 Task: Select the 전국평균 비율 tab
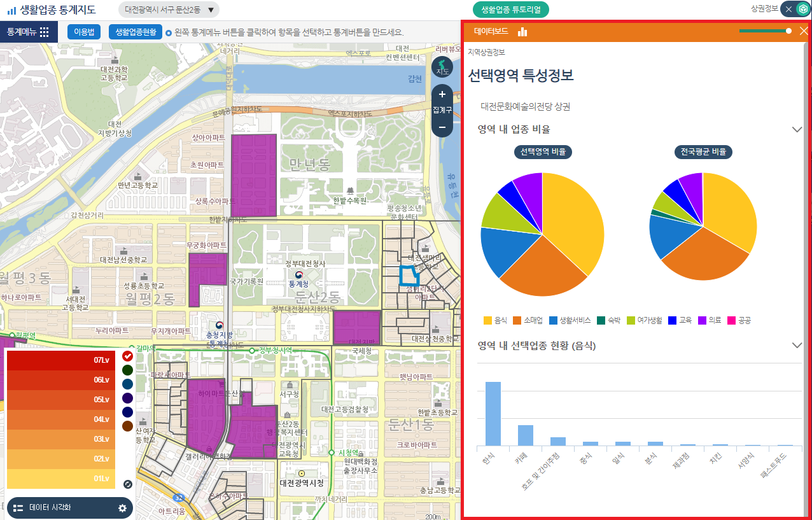tap(703, 152)
